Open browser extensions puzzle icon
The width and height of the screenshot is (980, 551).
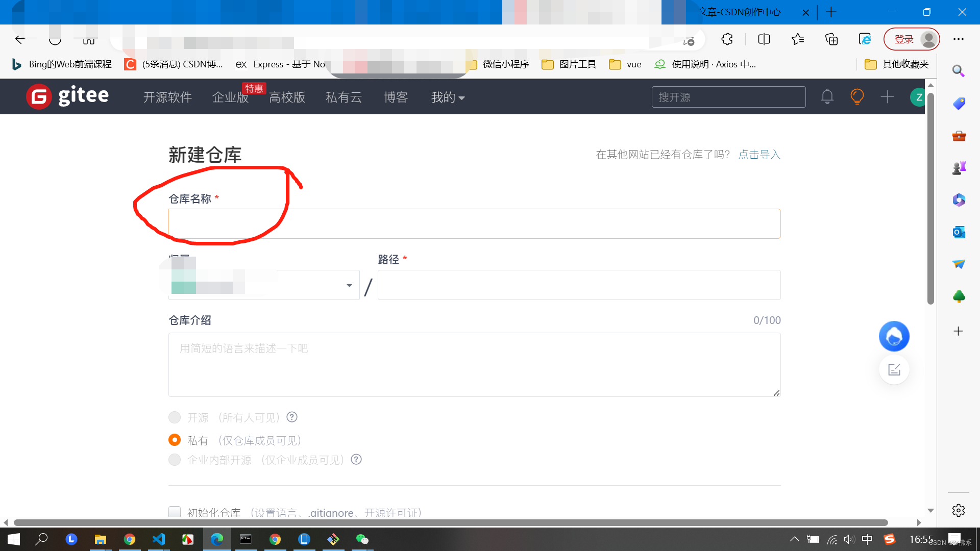pyautogui.click(x=727, y=39)
